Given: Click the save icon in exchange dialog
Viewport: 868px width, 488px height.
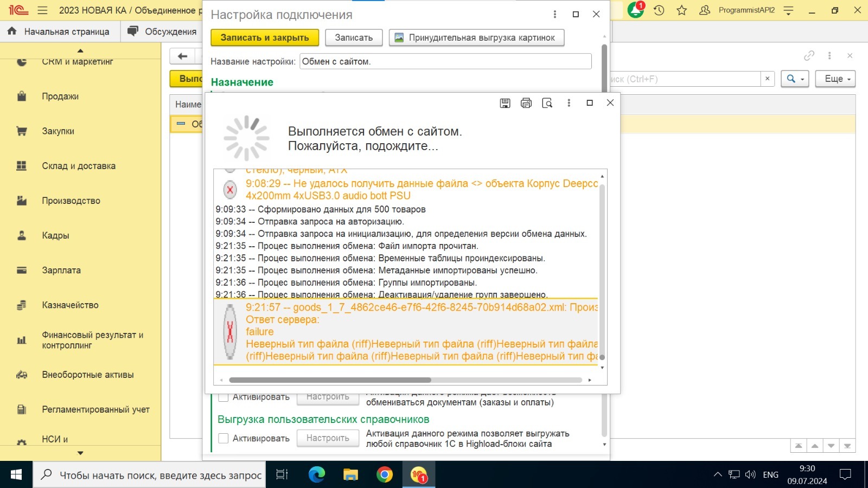Looking at the screenshot, I should 505,103.
